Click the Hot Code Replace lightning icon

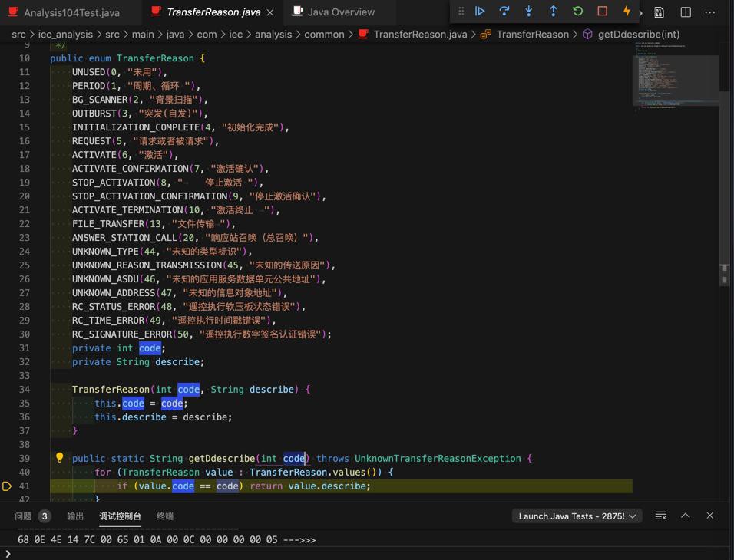click(x=627, y=12)
